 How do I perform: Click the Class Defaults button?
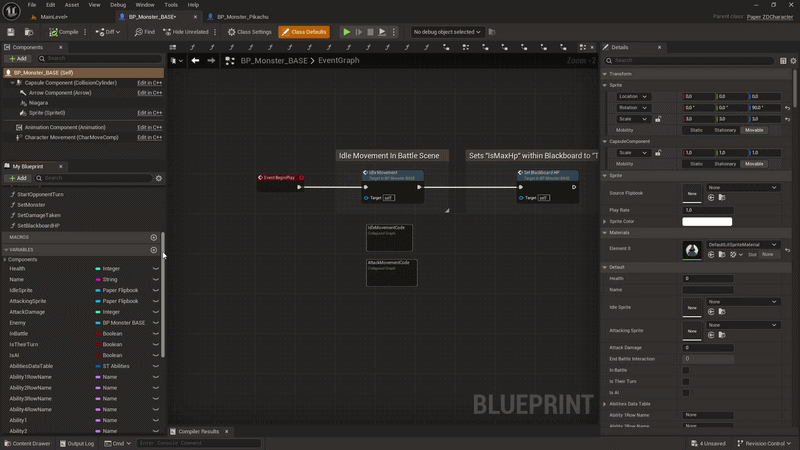304,32
